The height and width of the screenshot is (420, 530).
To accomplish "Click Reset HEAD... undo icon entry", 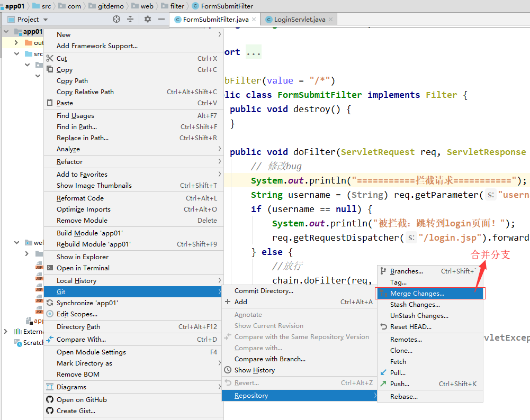I will pos(430,326).
